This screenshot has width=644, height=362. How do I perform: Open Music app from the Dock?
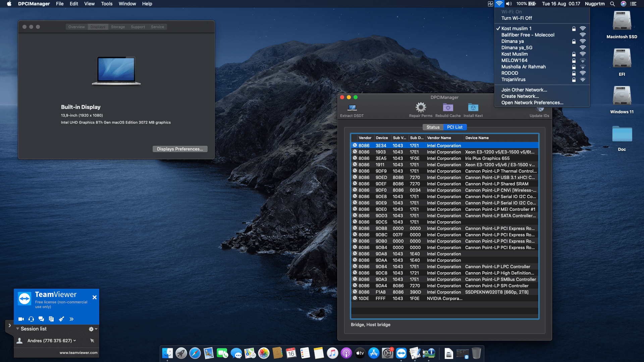coord(332,353)
